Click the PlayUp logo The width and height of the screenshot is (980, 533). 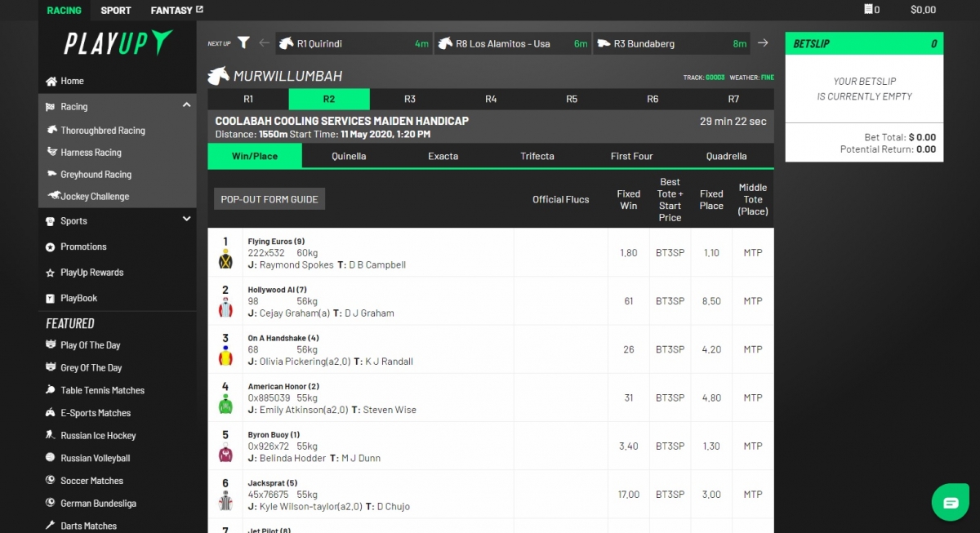pyautogui.click(x=118, y=42)
